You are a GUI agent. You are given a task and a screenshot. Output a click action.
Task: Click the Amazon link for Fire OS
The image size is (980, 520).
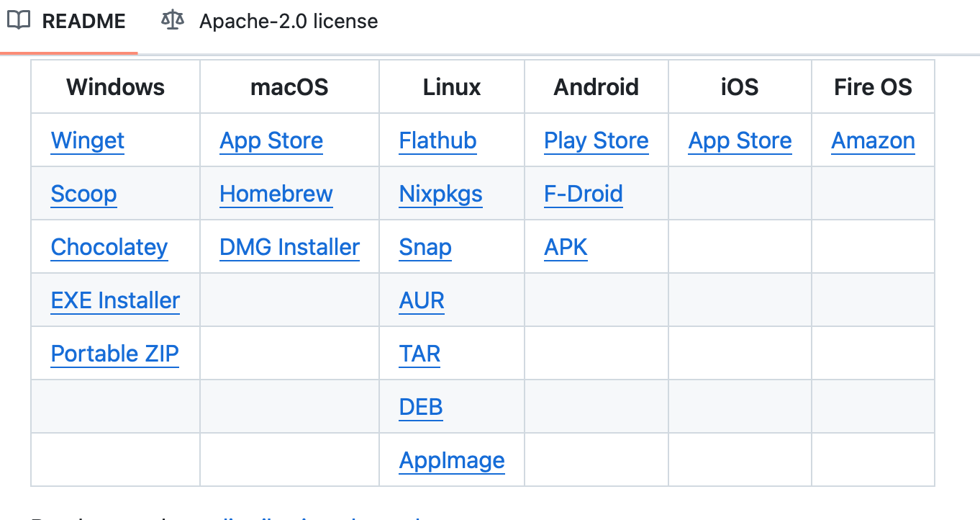point(873,140)
